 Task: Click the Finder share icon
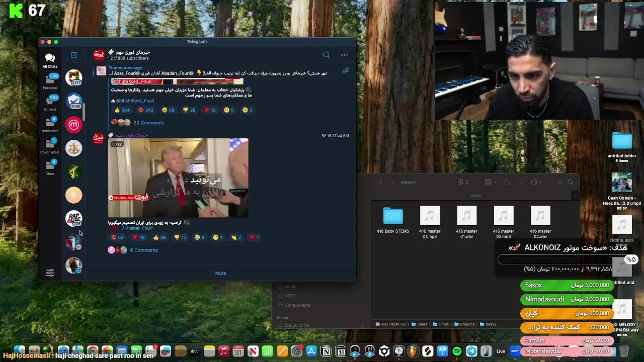pos(507,182)
